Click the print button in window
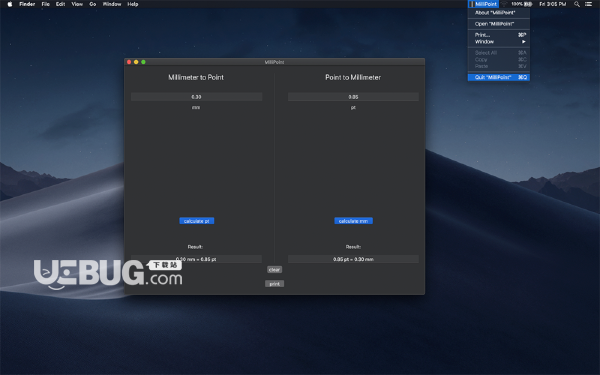The height and width of the screenshot is (375, 600). click(274, 284)
